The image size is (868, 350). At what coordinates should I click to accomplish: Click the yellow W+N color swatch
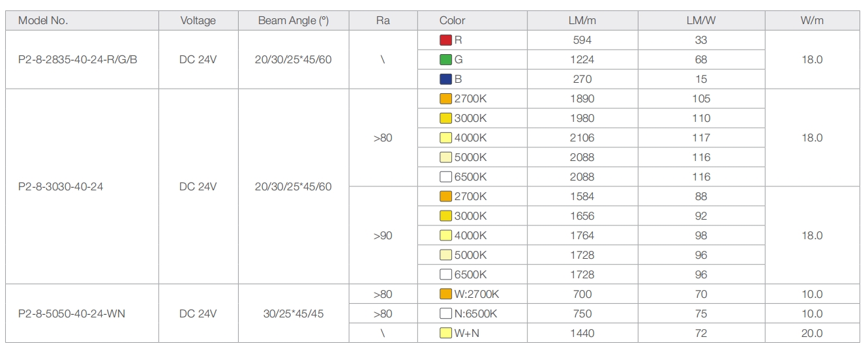click(445, 334)
